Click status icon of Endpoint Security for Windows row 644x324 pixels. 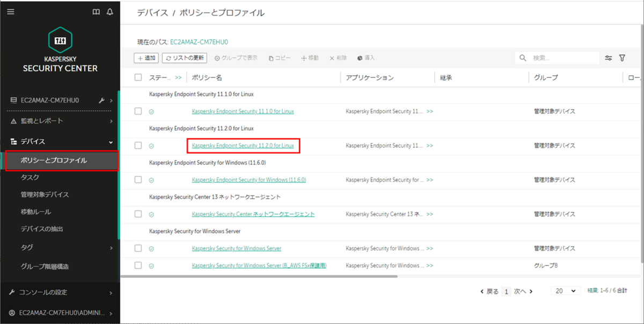pos(151,180)
